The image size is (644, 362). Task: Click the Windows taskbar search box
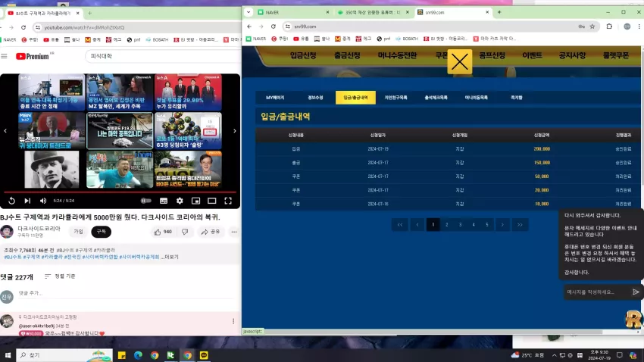coord(64,355)
